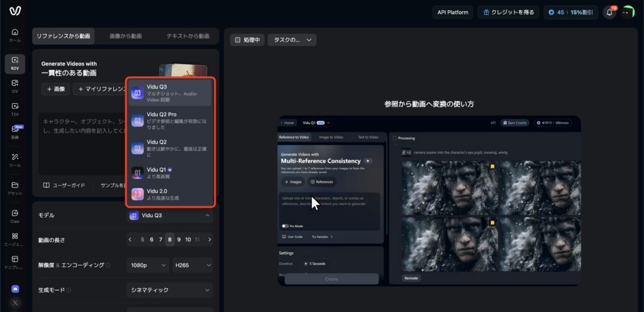644x312 pixels.
Task: Go to ホーム in the sidebar
Action: [15, 35]
